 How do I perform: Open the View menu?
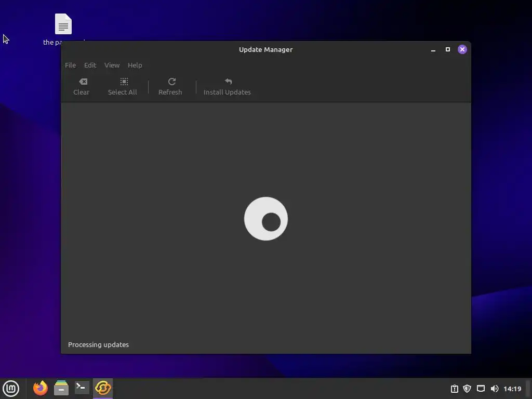[112, 65]
